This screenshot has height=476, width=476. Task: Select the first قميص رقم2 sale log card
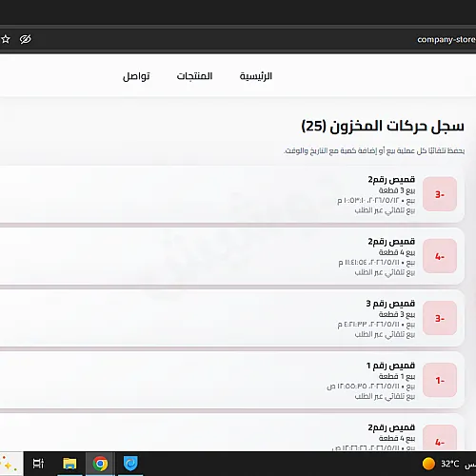click(x=231, y=194)
